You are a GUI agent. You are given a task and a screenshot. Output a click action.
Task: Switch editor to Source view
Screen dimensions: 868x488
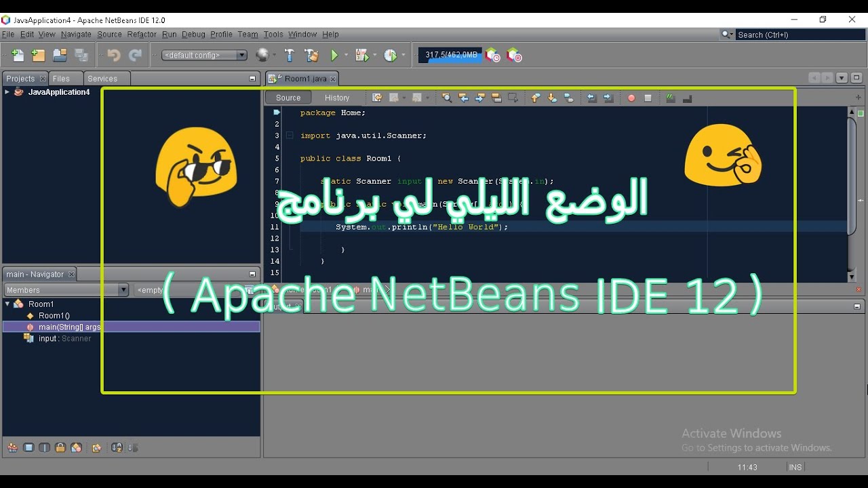pos(288,98)
